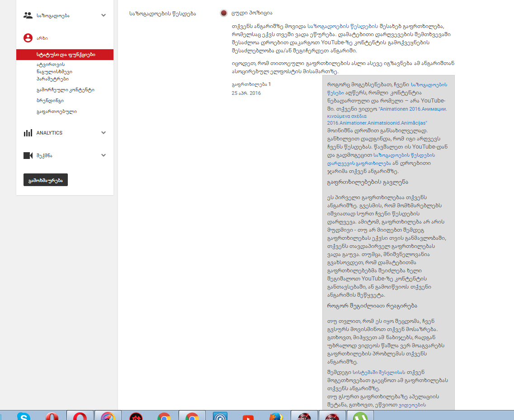The height and width of the screenshot is (420, 514).
Task: Open green uTorrent icon in taskbar
Action: (x=360, y=416)
